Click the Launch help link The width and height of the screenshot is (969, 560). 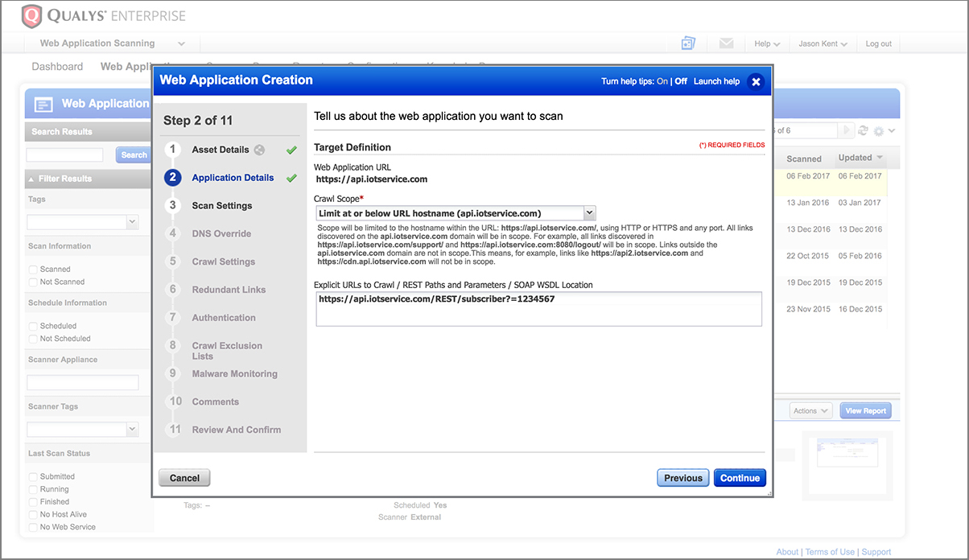pyautogui.click(x=716, y=81)
